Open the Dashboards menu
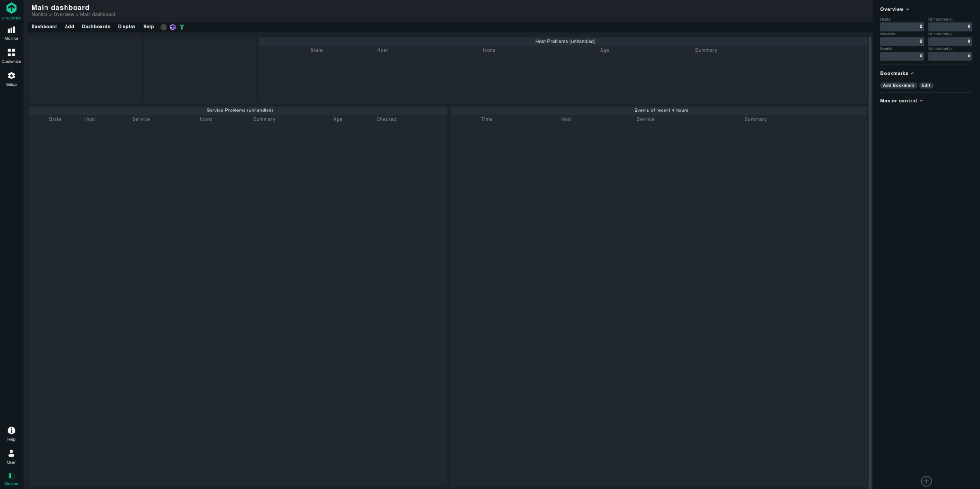Image resolution: width=980 pixels, height=489 pixels. (96, 27)
